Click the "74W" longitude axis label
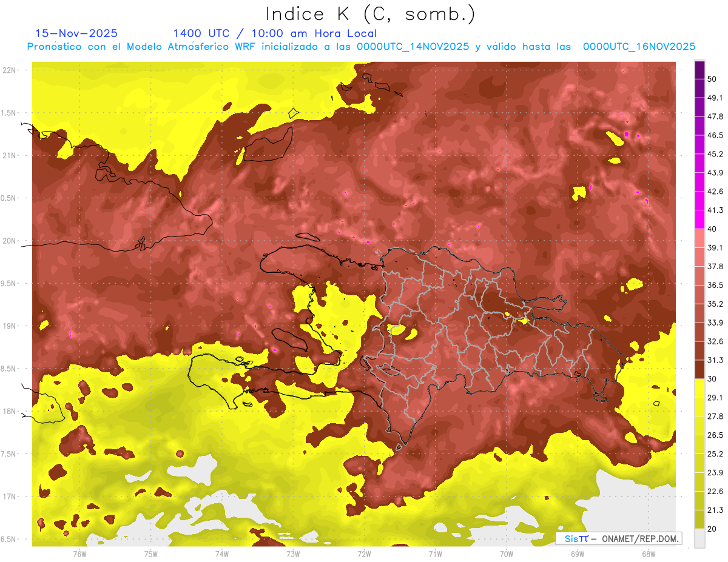Viewport: 728px width, 562px height. pos(222,554)
